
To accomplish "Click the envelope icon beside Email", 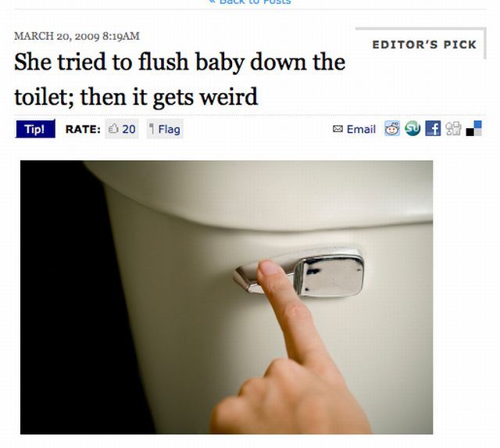I will pos(337,129).
